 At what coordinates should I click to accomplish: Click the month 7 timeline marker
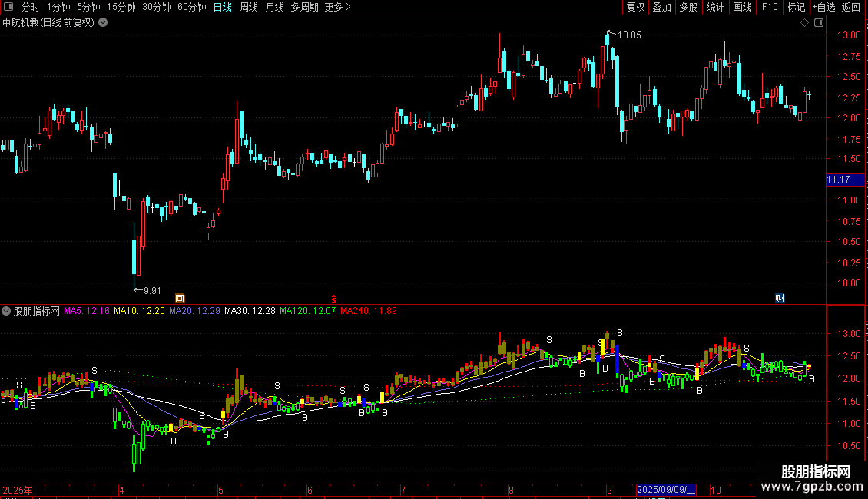click(403, 490)
